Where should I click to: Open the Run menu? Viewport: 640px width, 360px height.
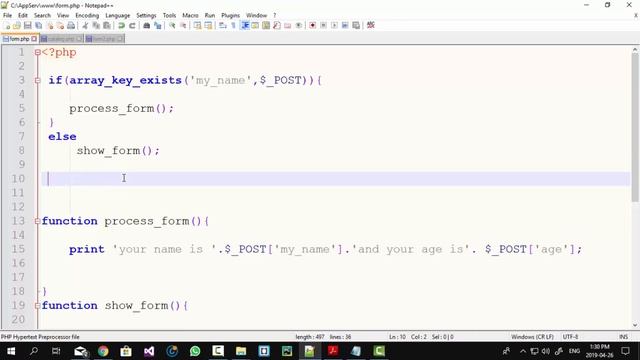(x=210, y=15)
